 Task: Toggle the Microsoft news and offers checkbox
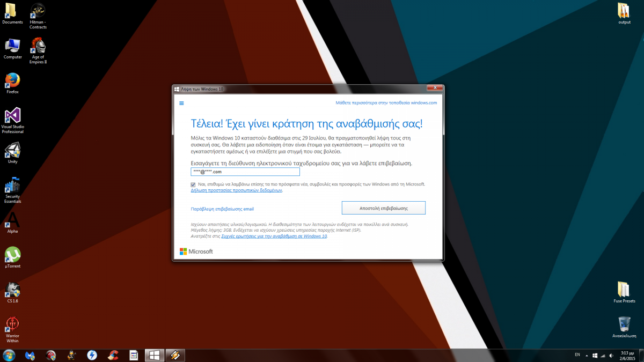193,184
